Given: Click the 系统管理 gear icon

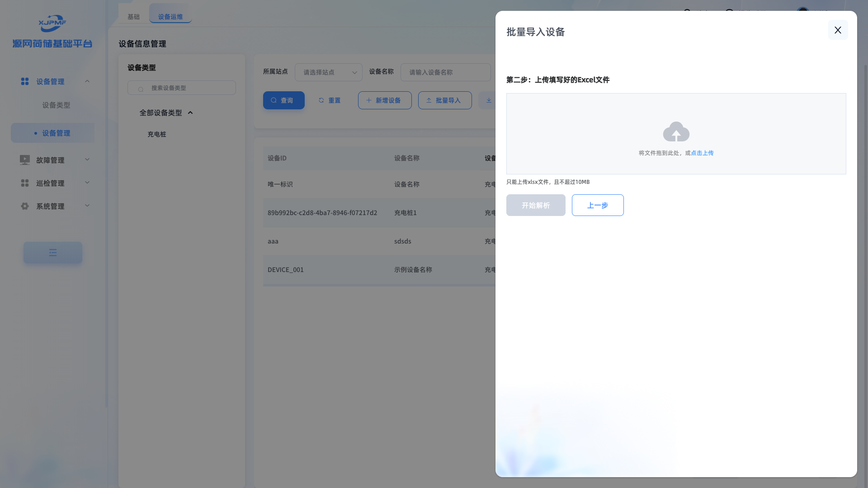Looking at the screenshot, I should 25,206.
